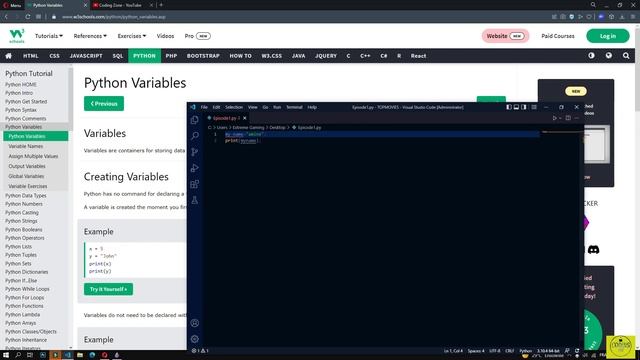The width and height of the screenshot is (640, 360).
Task: Open Windows taskbar search
Action: [x=18, y=355]
